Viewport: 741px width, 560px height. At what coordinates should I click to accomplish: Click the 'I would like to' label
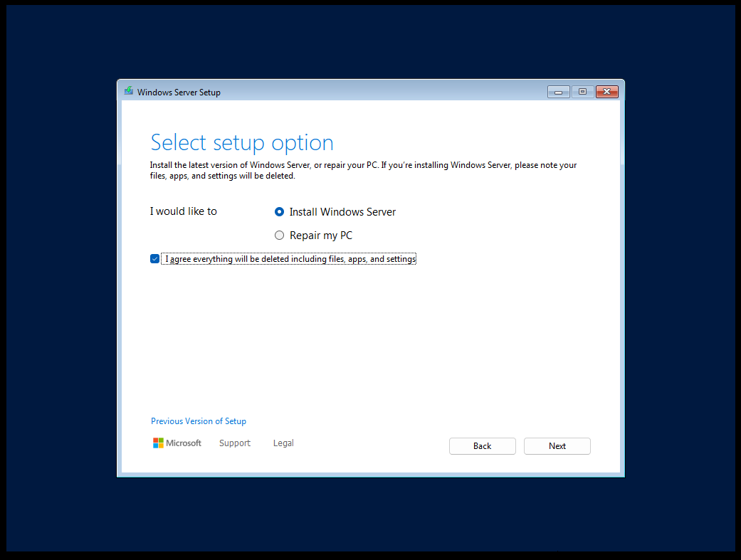[x=184, y=211]
